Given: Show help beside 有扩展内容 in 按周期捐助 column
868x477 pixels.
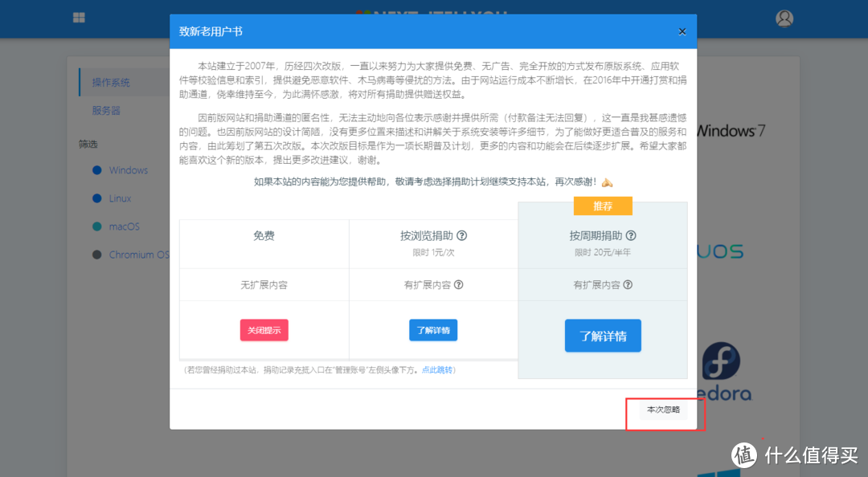Looking at the screenshot, I should pyautogui.click(x=627, y=284).
